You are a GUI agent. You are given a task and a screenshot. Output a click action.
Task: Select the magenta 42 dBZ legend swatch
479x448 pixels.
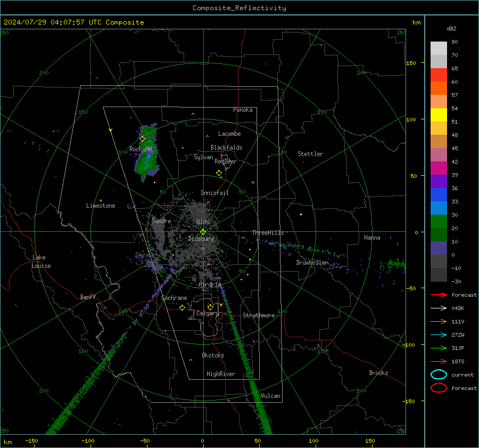point(439,168)
